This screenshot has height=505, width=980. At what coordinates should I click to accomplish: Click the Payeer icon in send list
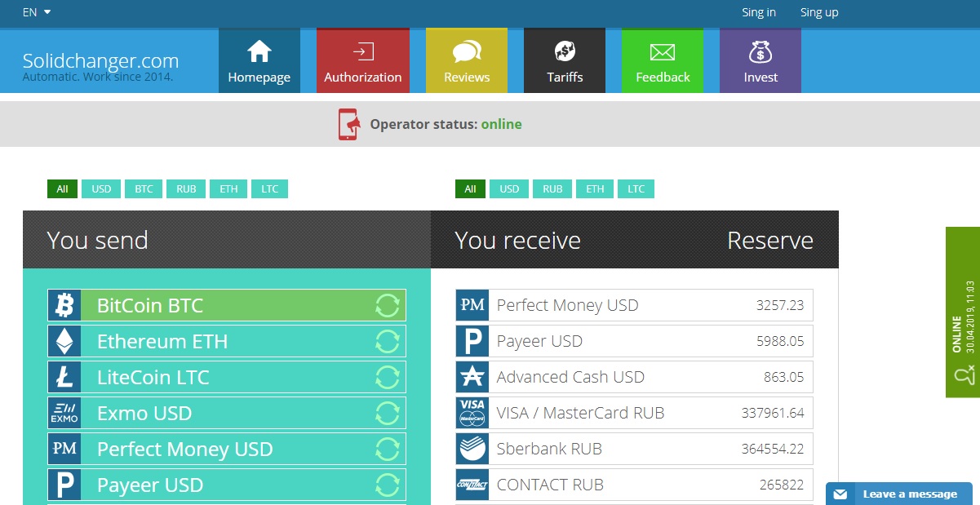[x=64, y=485]
